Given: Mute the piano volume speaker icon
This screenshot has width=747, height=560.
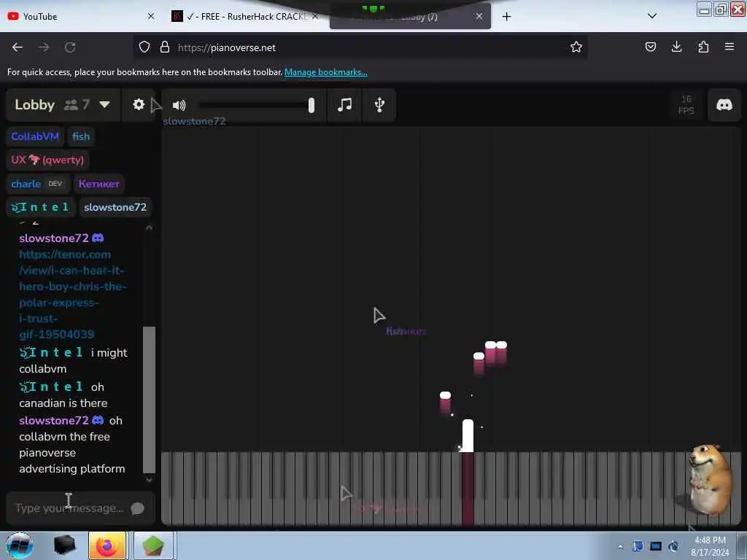Looking at the screenshot, I should [179, 105].
